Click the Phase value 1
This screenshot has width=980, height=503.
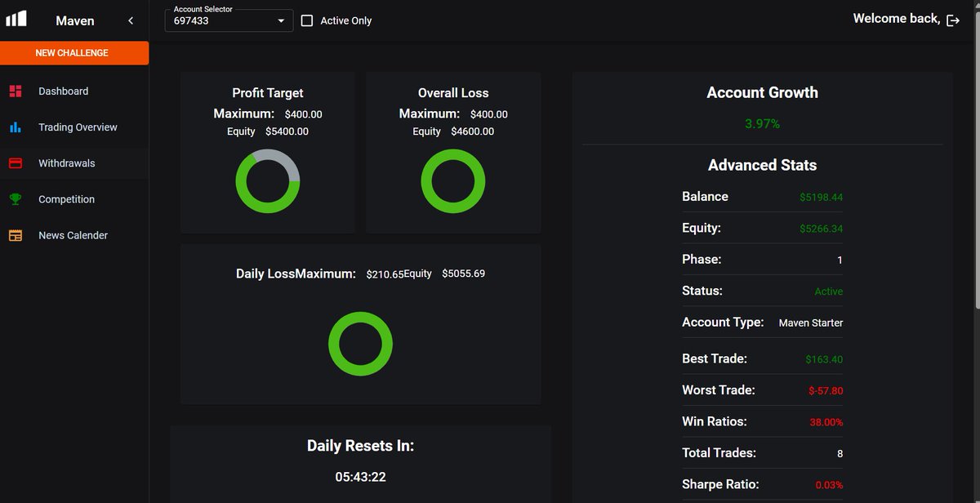point(840,260)
